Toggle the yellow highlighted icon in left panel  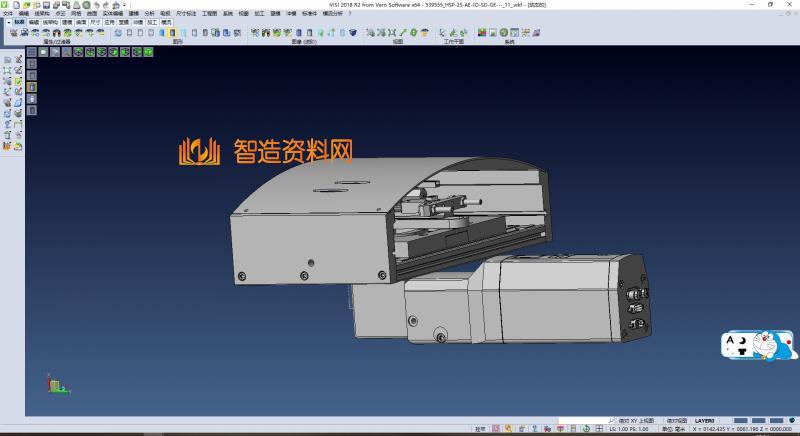[x=31, y=87]
